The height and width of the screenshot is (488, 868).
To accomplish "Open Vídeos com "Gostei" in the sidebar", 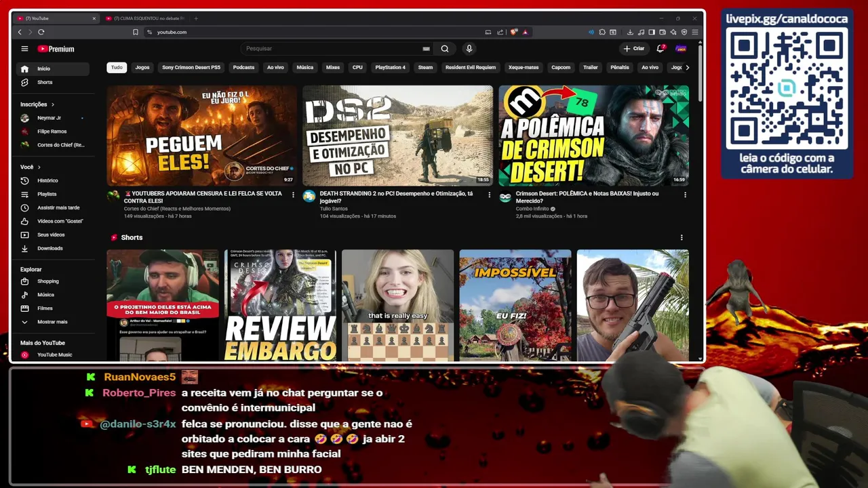I will [x=53, y=221].
